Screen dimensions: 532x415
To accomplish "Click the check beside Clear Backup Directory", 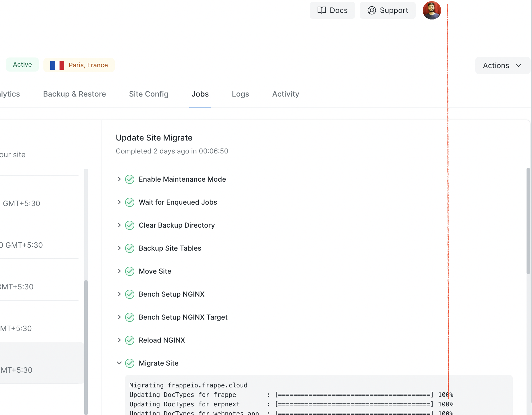I will coord(129,225).
